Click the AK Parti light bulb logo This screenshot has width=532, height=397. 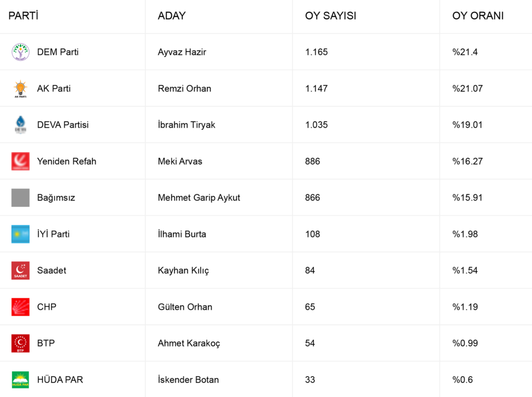click(x=21, y=89)
